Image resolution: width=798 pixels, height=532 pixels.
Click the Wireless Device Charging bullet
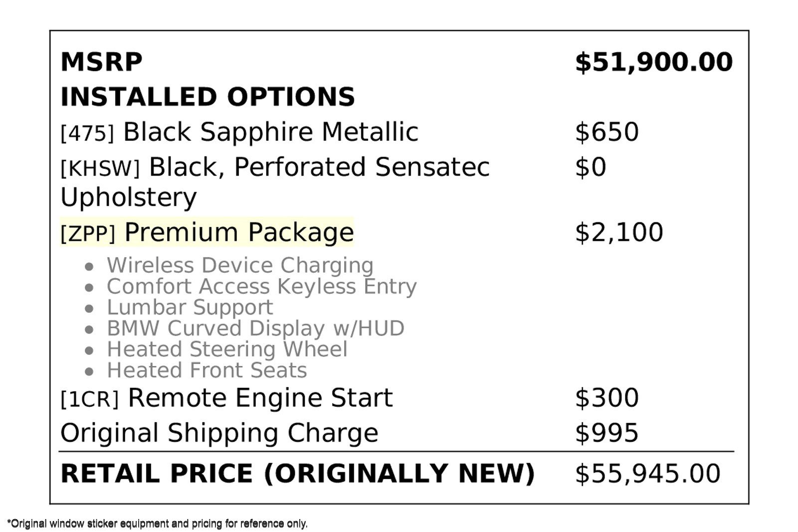click(x=239, y=265)
